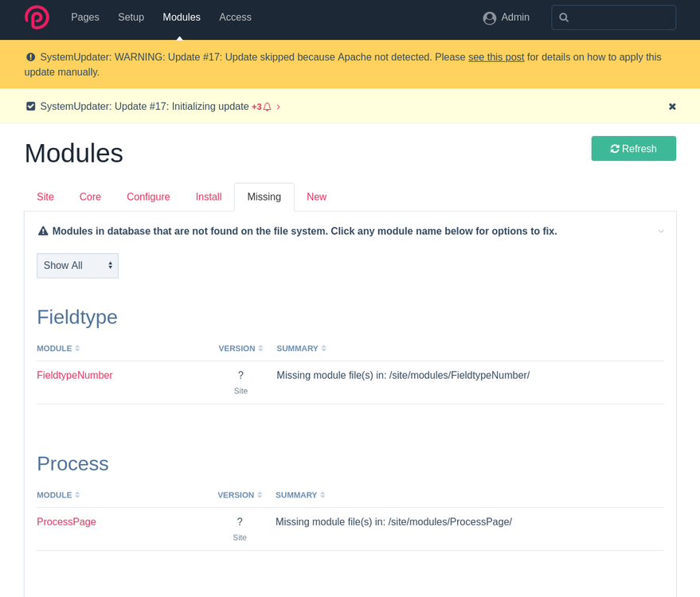This screenshot has width=700, height=597.
Task: Click the warning triangle icon in Missing panel
Action: coord(43,231)
